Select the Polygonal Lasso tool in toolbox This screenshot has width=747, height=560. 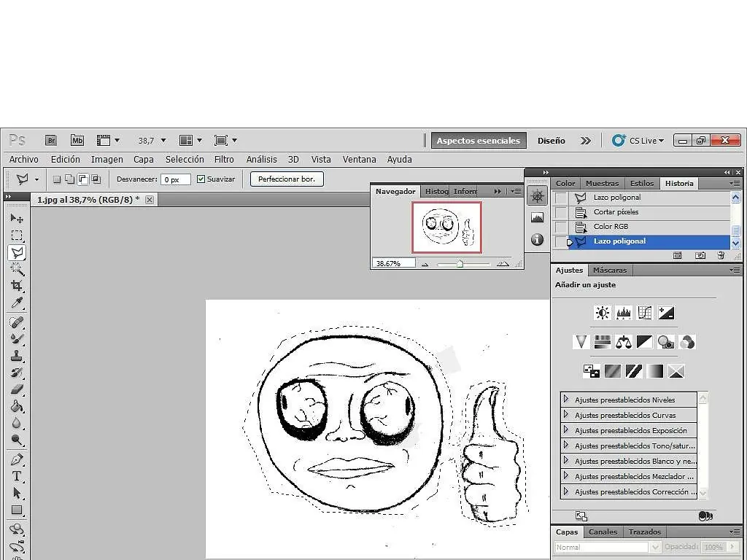click(17, 252)
